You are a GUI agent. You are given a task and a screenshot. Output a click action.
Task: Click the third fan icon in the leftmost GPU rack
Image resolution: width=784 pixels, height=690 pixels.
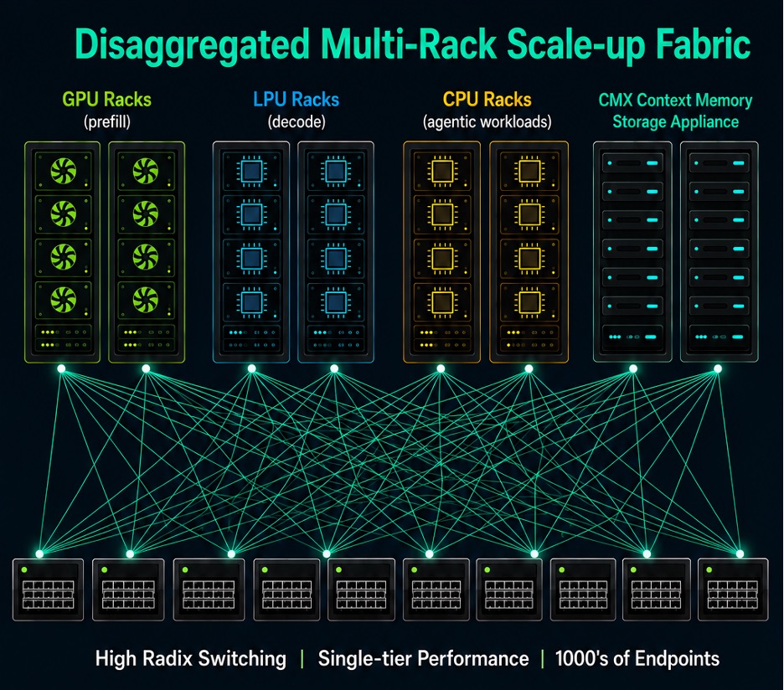[63, 256]
